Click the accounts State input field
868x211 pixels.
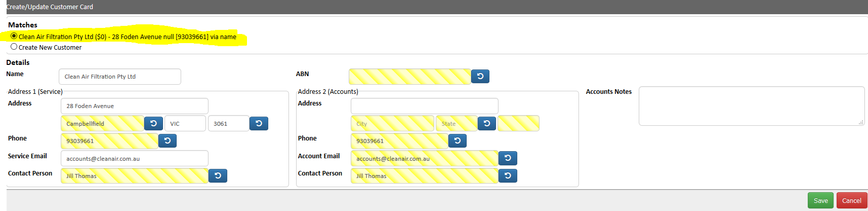pos(457,123)
